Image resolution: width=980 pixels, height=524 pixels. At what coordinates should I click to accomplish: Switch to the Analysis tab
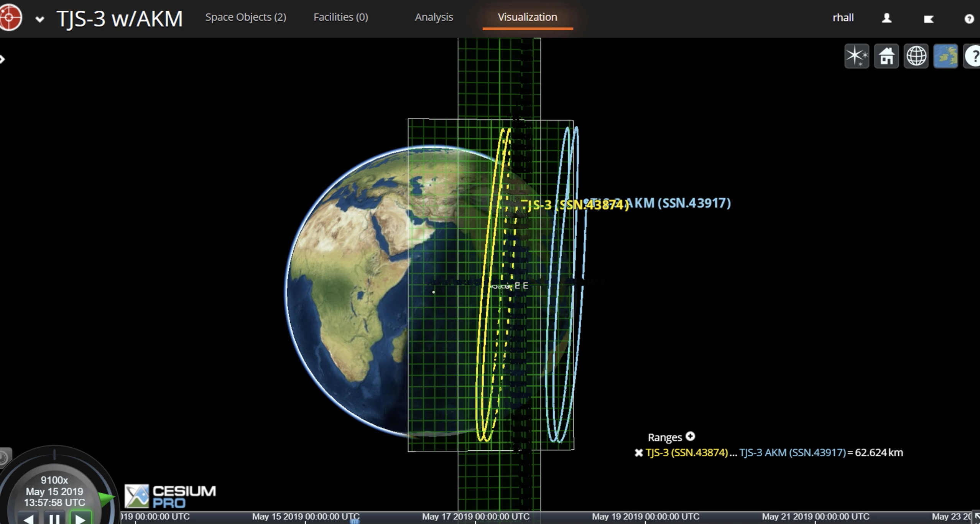[x=434, y=17]
